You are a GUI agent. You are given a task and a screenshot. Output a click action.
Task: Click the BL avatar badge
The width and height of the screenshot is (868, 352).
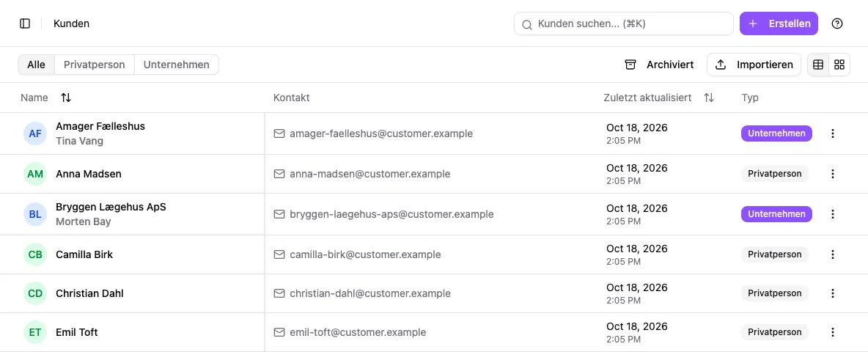coord(35,214)
